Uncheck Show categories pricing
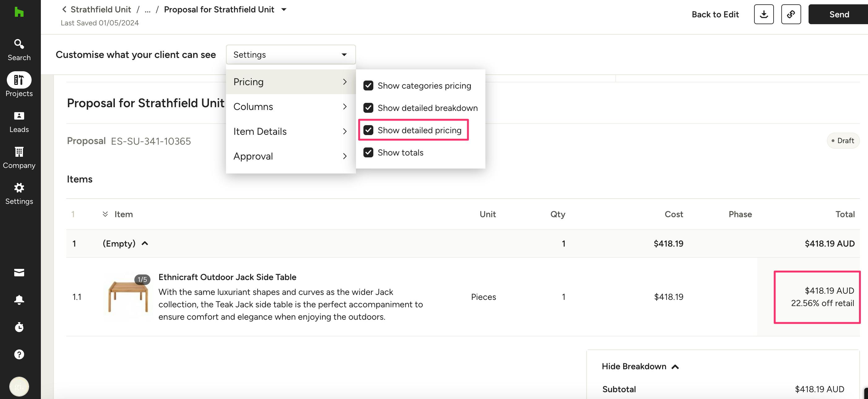This screenshot has height=399, width=868. pyautogui.click(x=368, y=86)
